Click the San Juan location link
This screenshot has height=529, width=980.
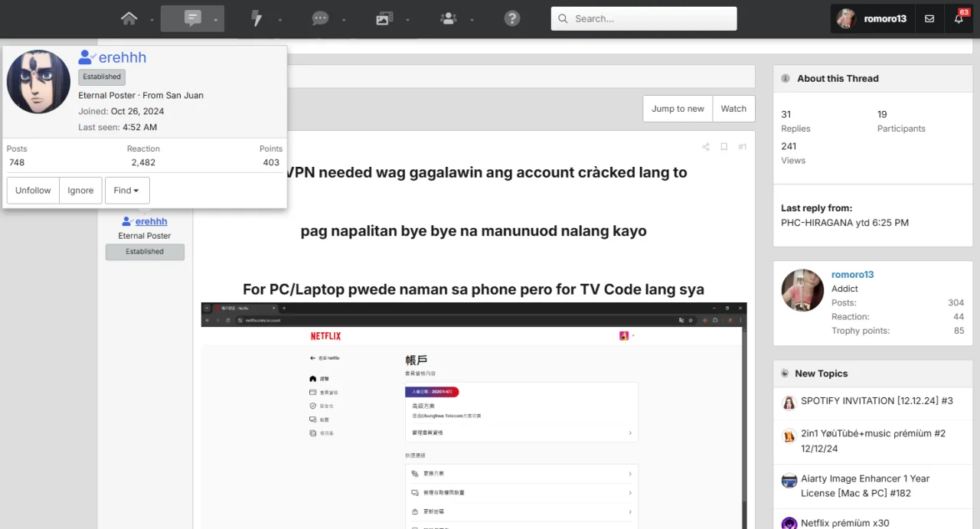[x=184, y=95]
